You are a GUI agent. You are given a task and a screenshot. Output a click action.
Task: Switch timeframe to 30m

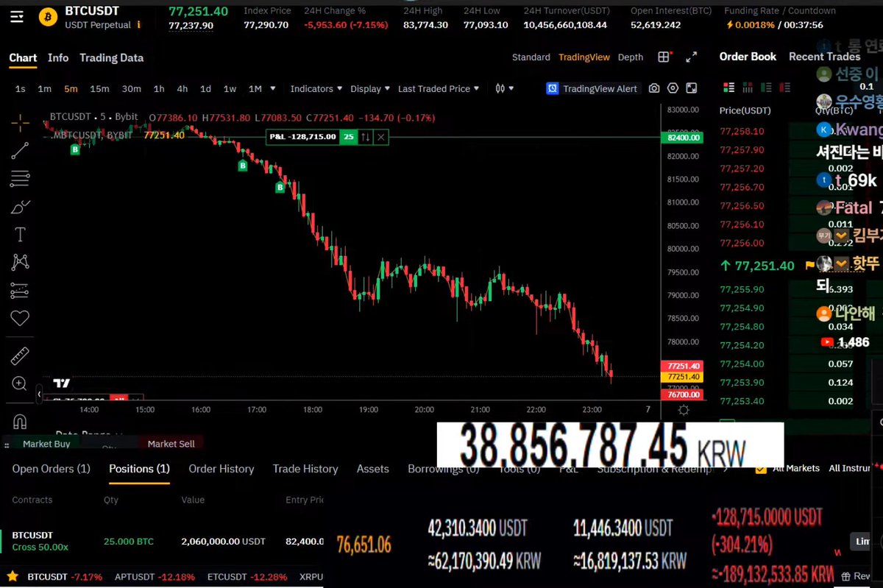coord(131,88)
